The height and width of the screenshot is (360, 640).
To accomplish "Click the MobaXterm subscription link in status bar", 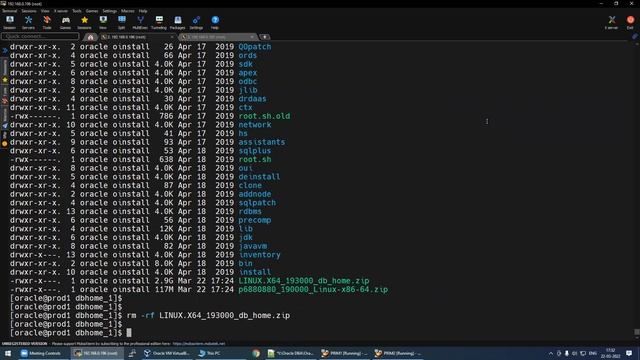I will (x=199, y=344).
